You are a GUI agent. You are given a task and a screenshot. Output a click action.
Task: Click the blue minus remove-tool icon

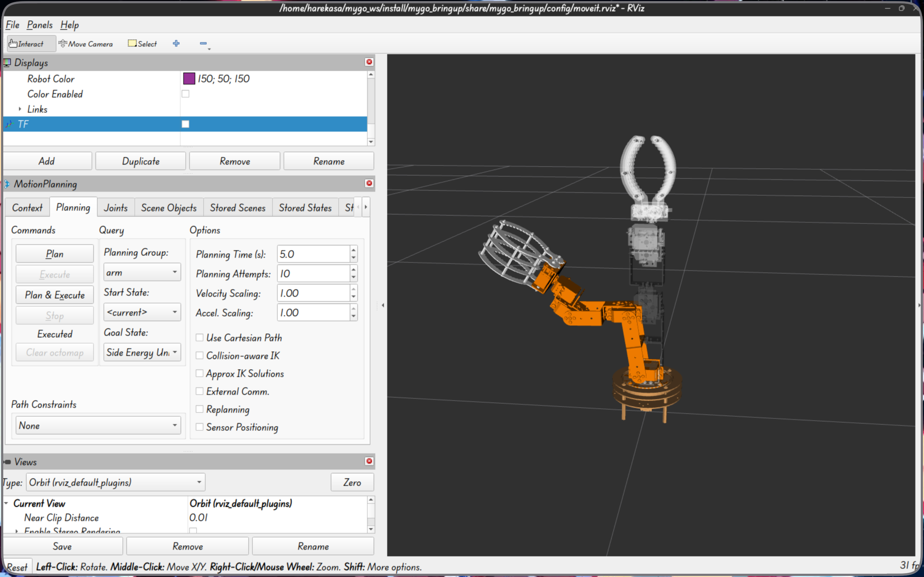[x=204, y=44]
